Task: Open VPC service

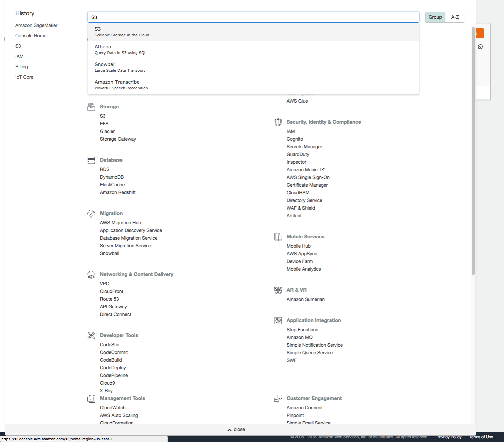Action: coord(105,284)
